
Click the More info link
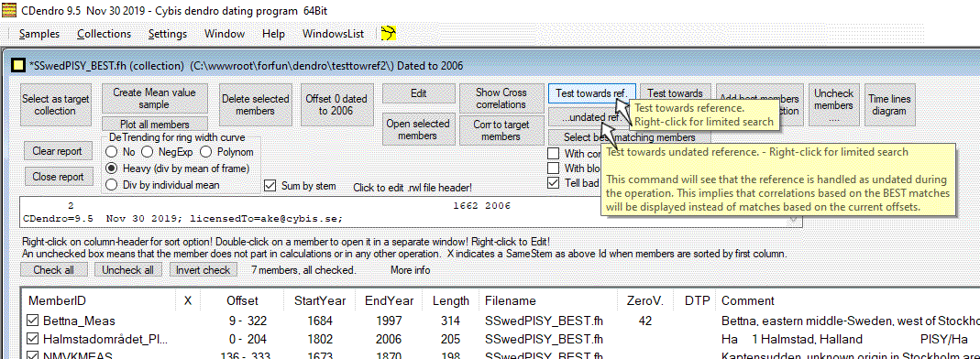(x=410, y=270)
